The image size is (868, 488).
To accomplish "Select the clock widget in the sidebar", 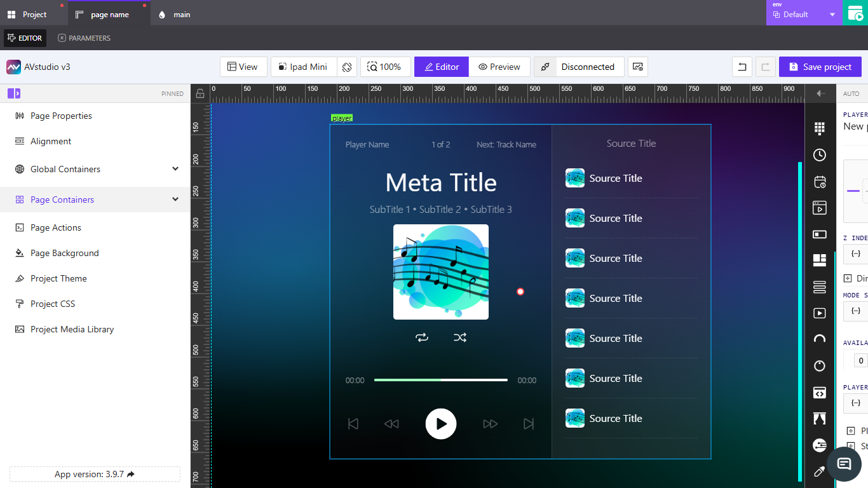I will coord(820,155).
